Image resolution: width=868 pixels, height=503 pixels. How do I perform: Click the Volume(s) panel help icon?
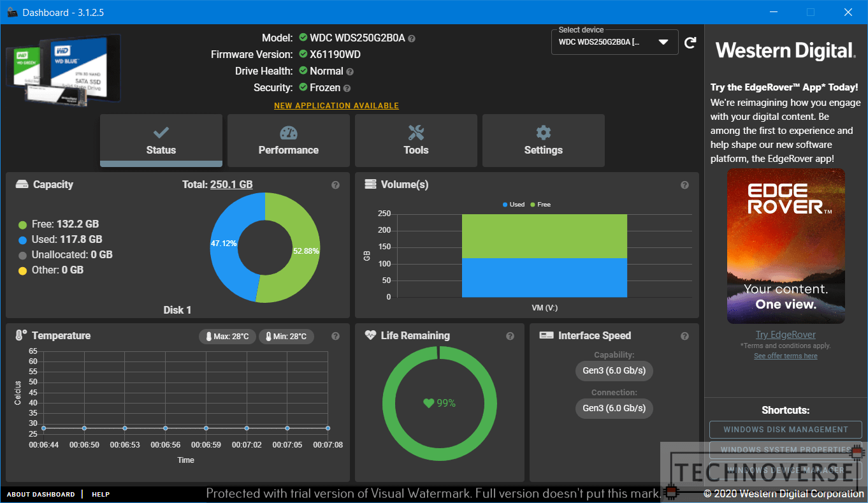coord(685,185)
